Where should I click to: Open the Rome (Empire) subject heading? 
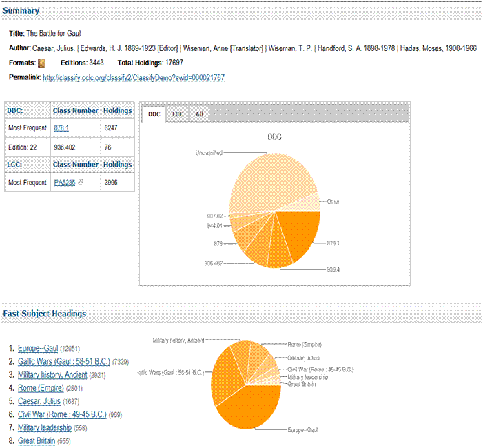coord(41,388)
